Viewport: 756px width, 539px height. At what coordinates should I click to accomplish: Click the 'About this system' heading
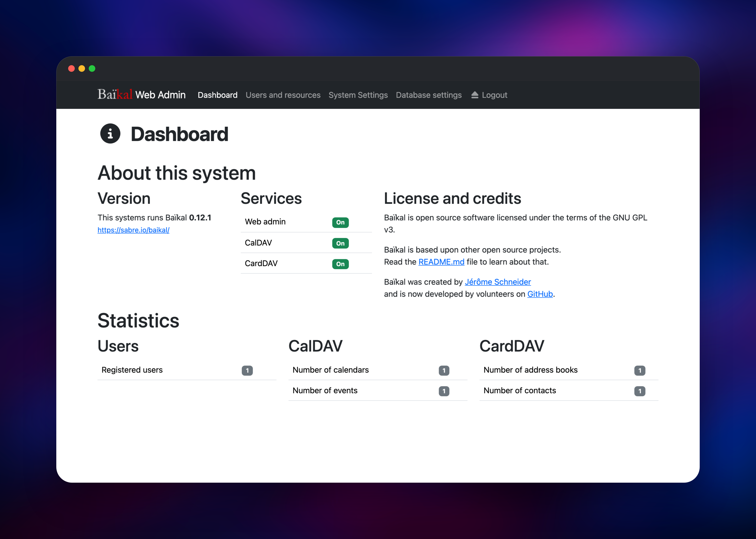pos(177,173)
